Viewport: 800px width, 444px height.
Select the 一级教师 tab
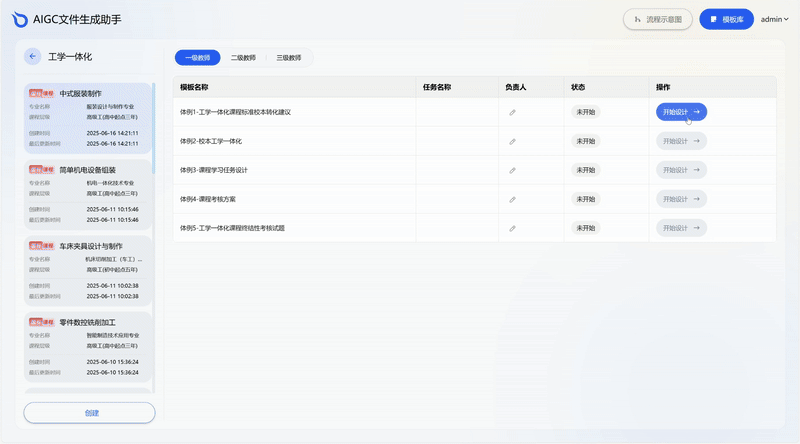click(197, 58)
